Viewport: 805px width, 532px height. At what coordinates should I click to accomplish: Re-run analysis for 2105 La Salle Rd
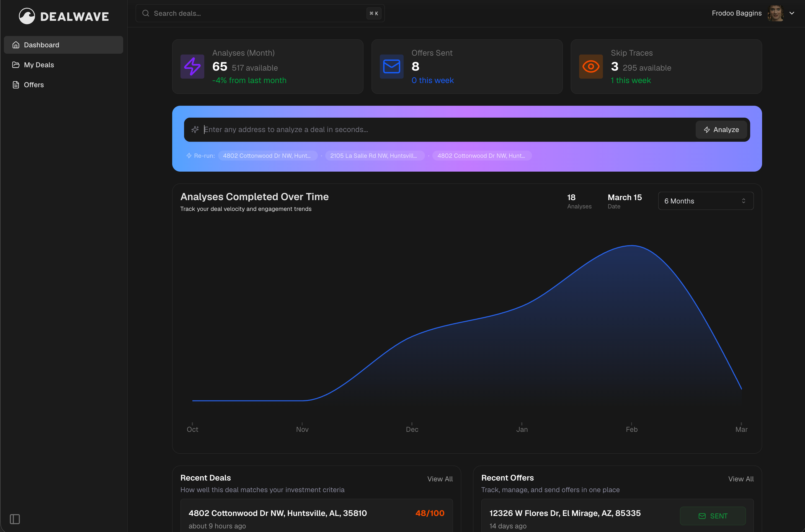click(375, 155)
